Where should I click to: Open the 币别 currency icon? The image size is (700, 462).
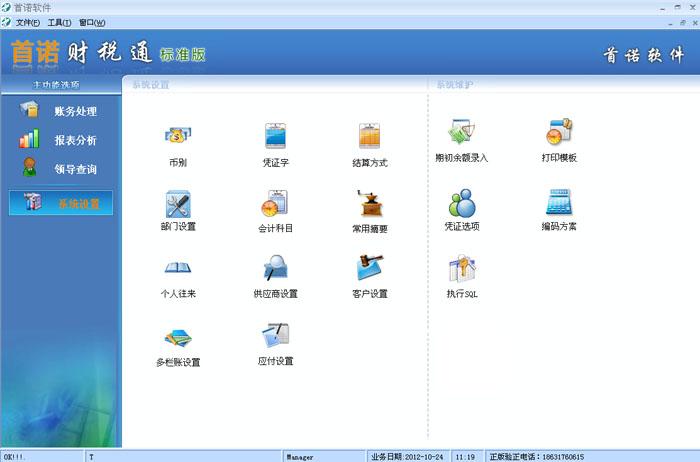[x=178, y=137]
